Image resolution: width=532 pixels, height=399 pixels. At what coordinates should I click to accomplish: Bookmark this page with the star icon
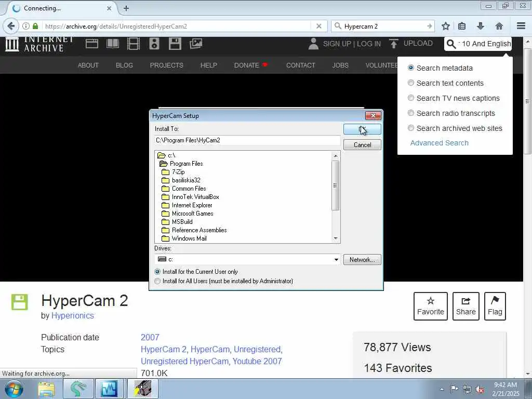coord(445,26)
